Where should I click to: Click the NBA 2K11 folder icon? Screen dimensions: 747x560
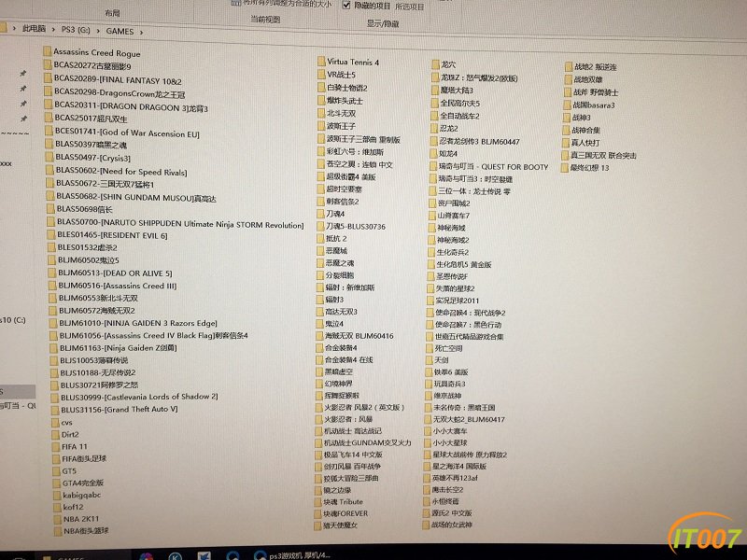point(57,519)
